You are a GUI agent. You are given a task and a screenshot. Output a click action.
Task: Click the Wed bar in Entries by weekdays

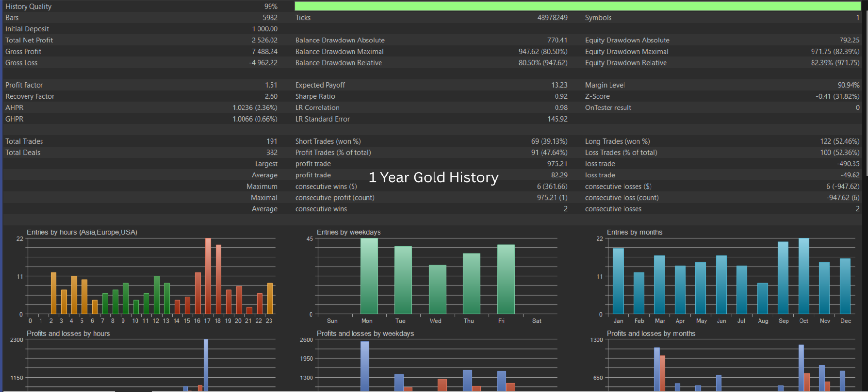click(437, 290)
